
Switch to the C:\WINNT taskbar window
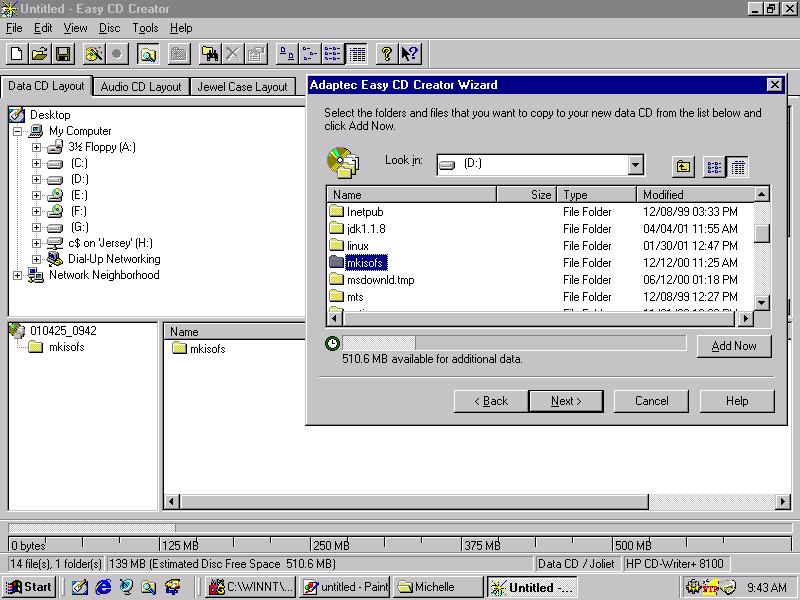[x=251, y=587]
